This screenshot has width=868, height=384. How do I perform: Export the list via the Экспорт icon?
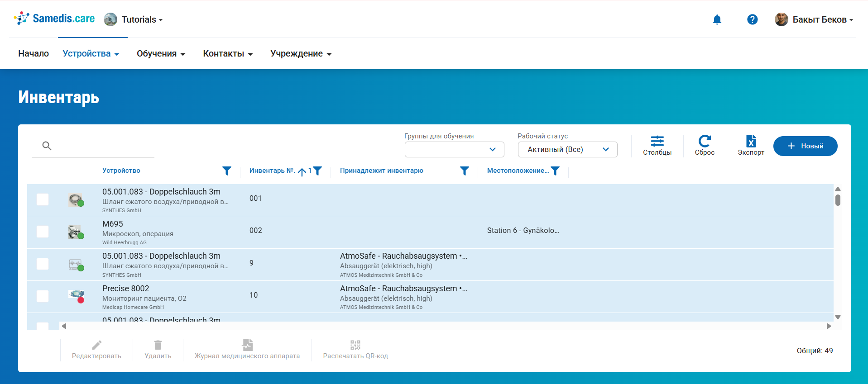[751, 145]
